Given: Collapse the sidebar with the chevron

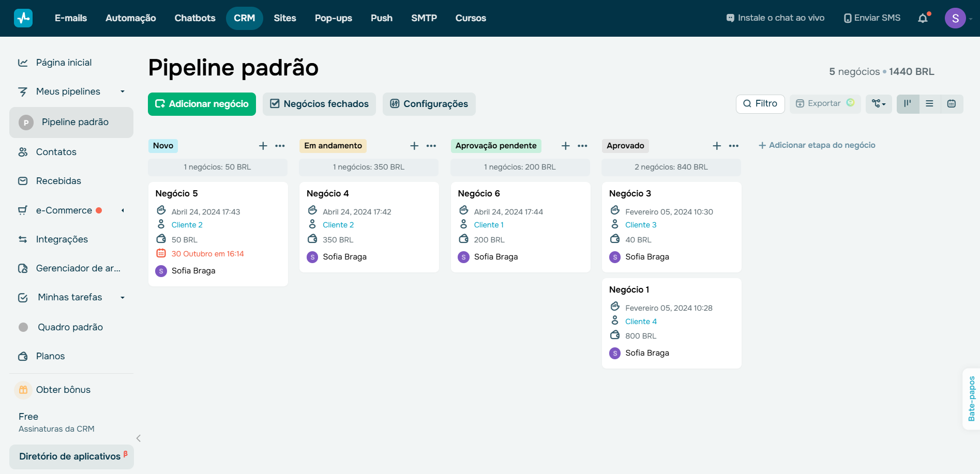Looking at the screenshot, I should [139, 438].
